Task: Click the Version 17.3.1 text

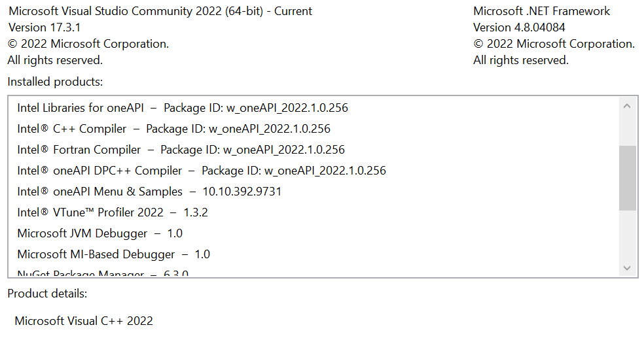Action: [x=44, y=27]
